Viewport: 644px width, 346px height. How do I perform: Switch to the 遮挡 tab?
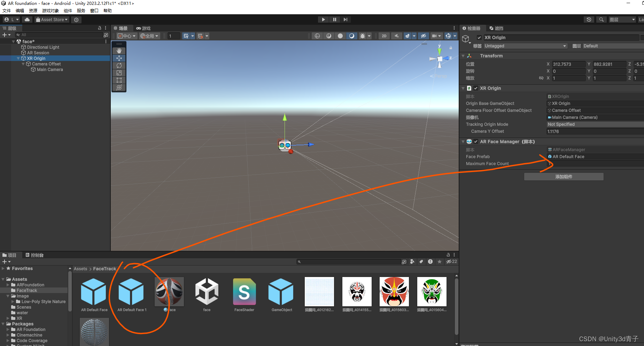pos(496,28)
